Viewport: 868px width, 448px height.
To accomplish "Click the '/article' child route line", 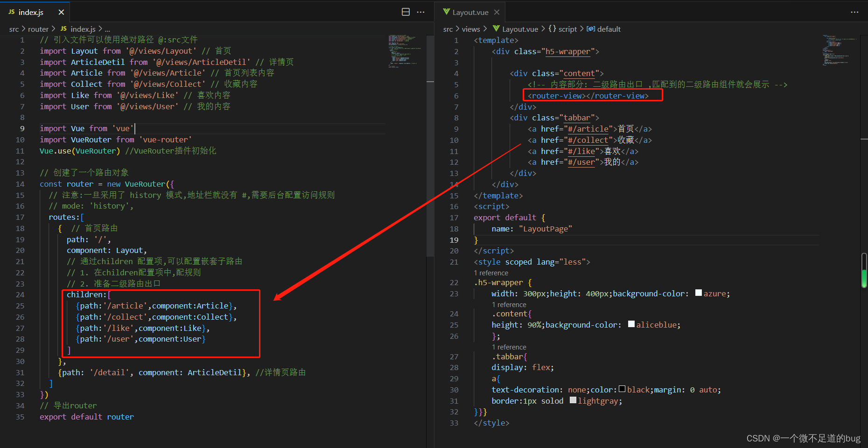I will (x=156, y=306).
